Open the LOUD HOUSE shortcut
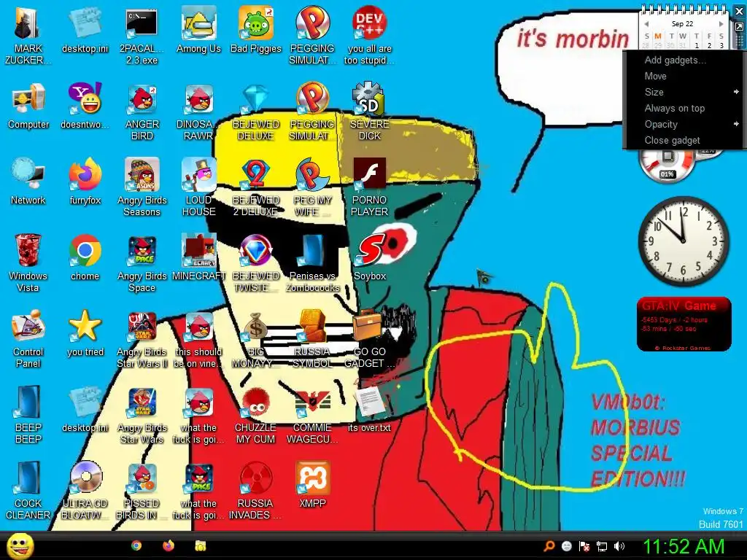 (198, 187)
